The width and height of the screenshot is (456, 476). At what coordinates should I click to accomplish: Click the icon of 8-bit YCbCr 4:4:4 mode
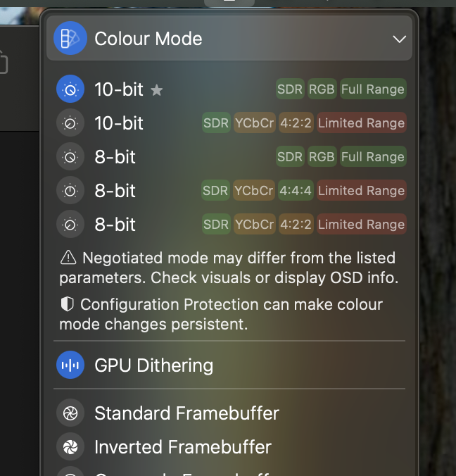[x=70, y=191]
